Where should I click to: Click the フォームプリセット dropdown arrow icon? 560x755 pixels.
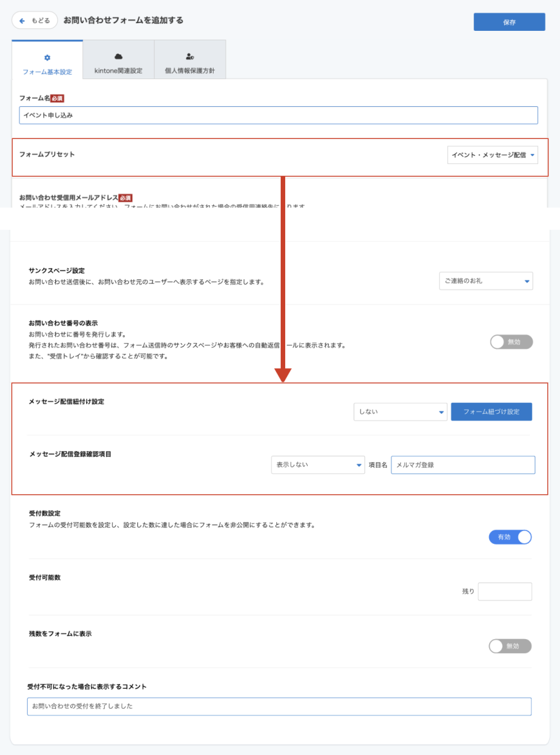(x=533, y=155)
